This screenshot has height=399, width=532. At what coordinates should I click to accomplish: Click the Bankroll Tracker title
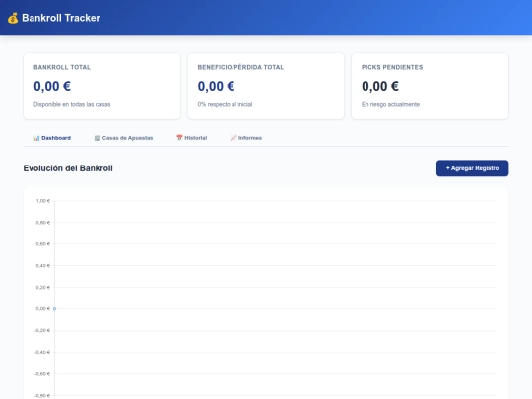pyautogui.click(x=61, y=18)
